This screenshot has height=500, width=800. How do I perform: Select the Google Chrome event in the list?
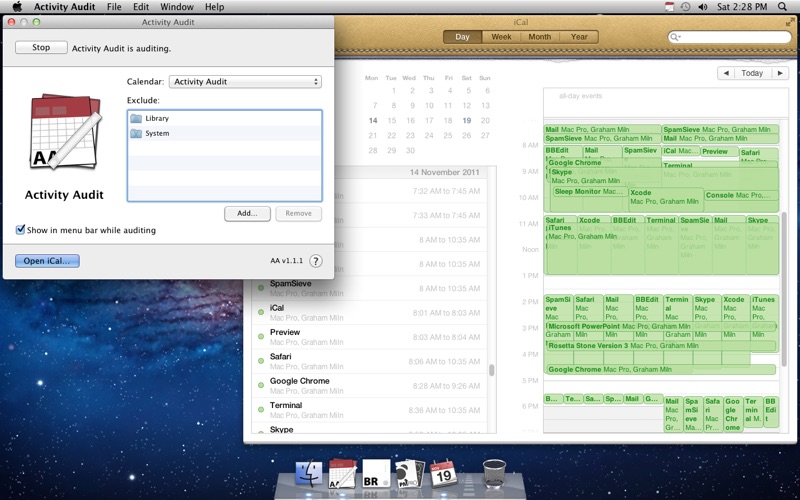[370, 386]
